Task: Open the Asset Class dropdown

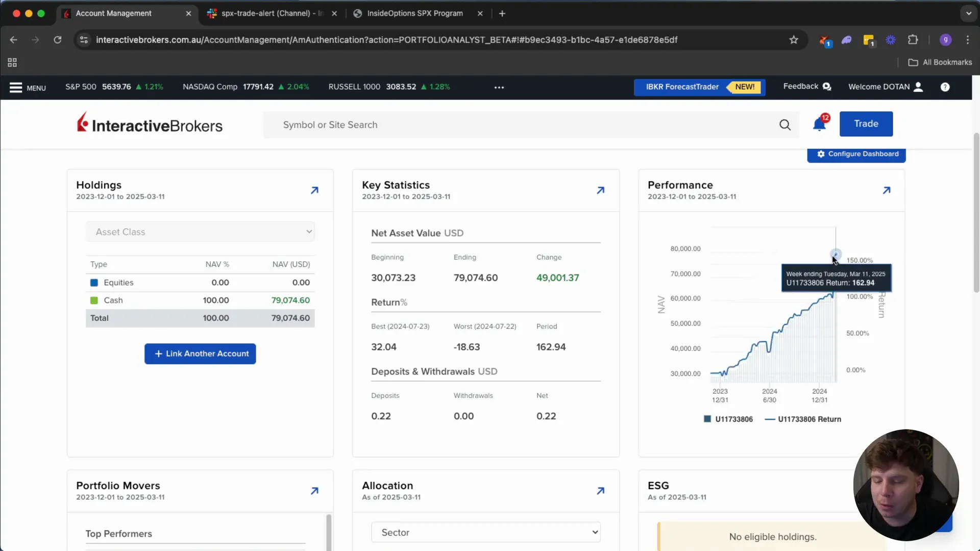Action: [200, 232]
